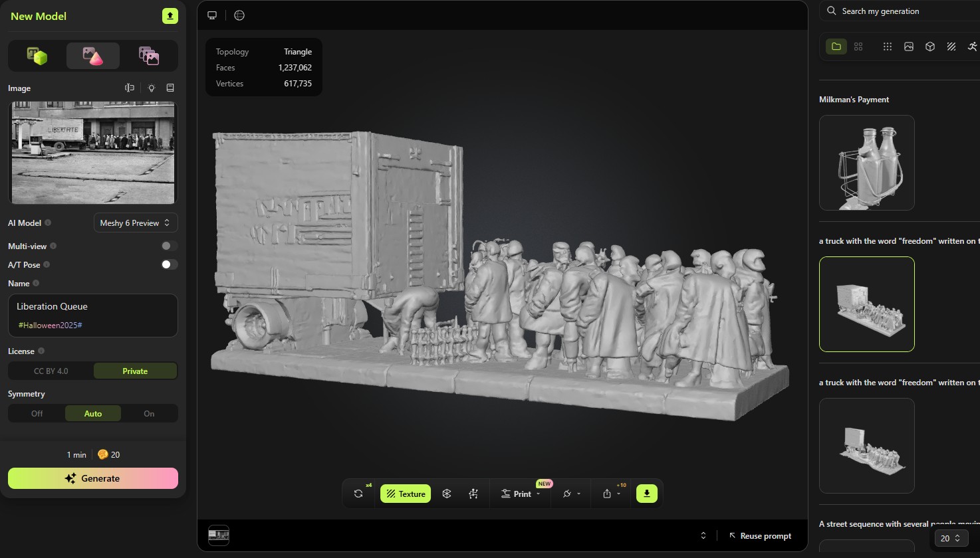Toggle the Multi-view switch
Viewport: 980px width, 558px height.
point(170,246)
